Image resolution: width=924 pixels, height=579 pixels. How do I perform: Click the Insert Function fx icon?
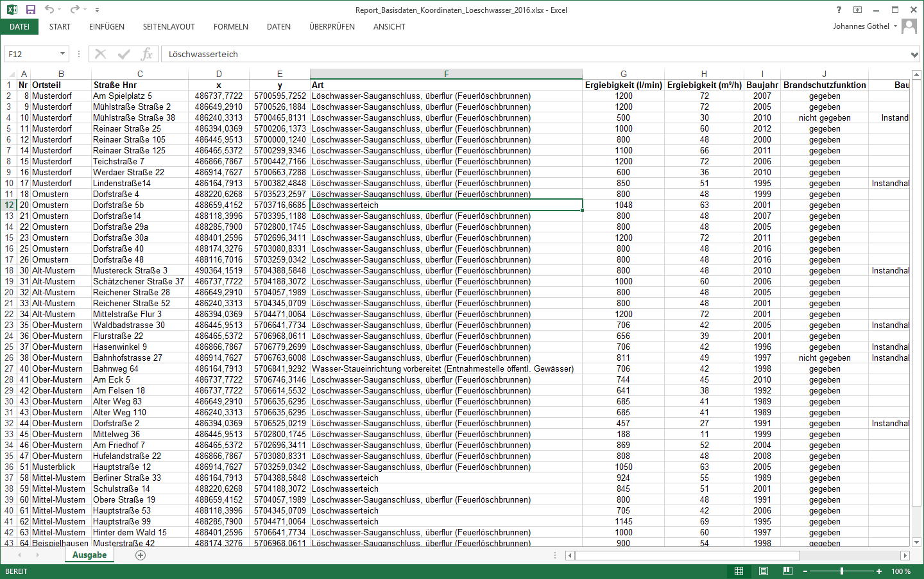tap(147, 54)
